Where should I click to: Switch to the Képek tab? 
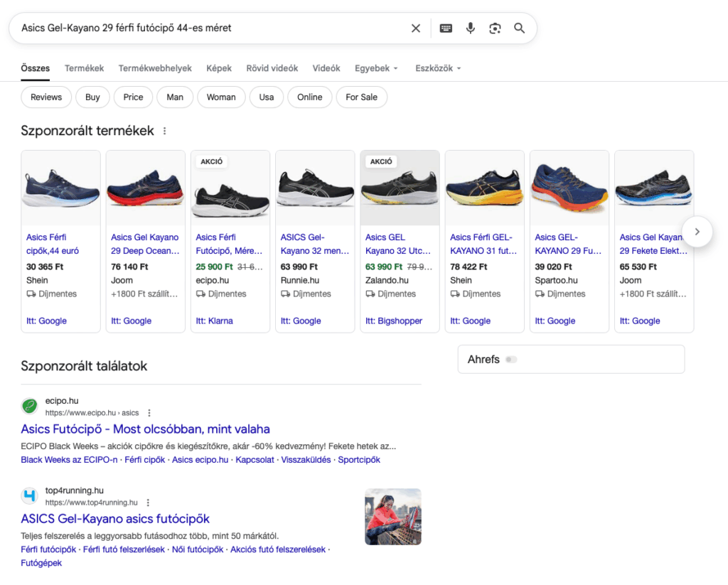point(219,68)
